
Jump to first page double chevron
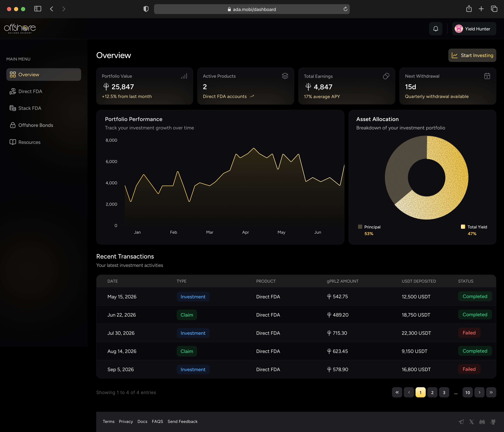397,392
